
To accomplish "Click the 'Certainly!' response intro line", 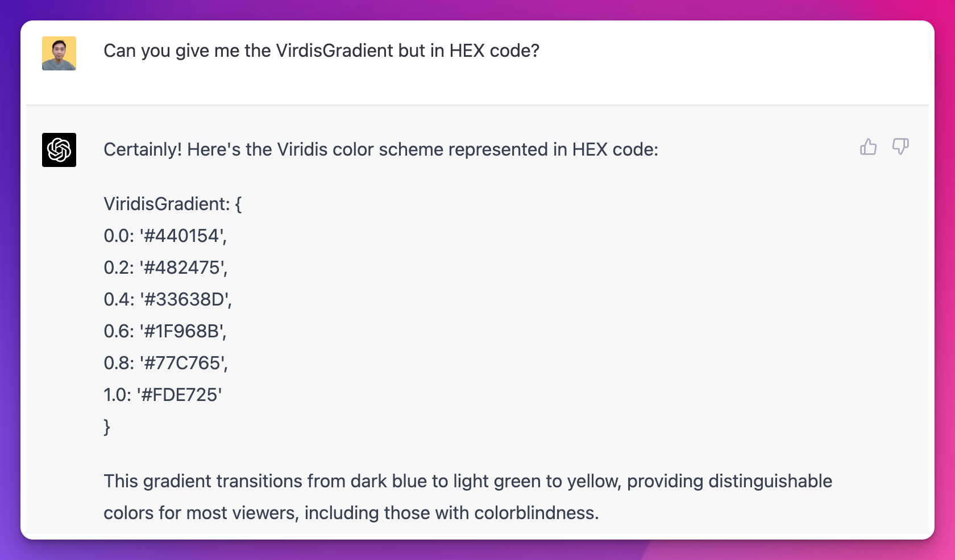I will 380,150.
